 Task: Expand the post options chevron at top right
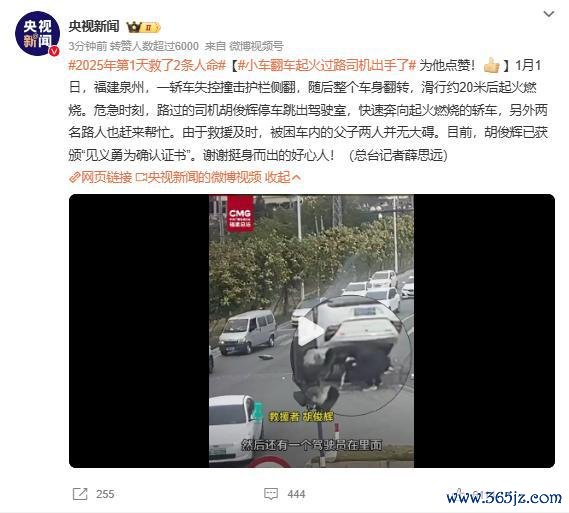tap(548, 14)
